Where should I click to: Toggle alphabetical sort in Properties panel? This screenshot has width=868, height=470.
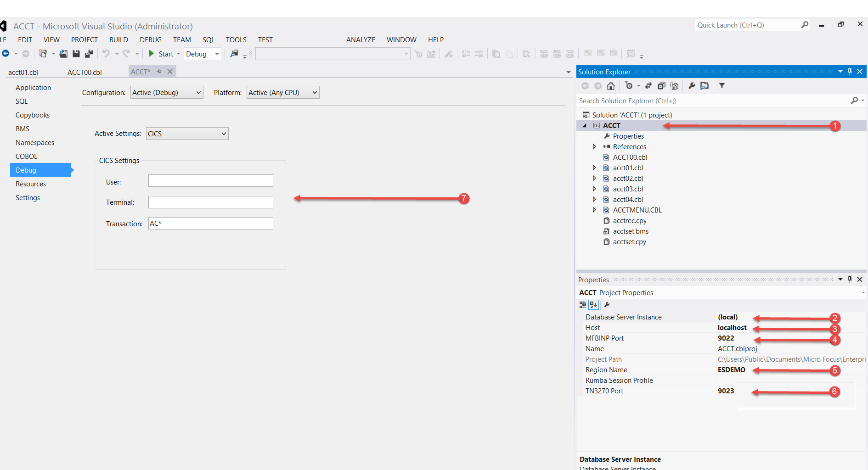click(x=593, y=305)
